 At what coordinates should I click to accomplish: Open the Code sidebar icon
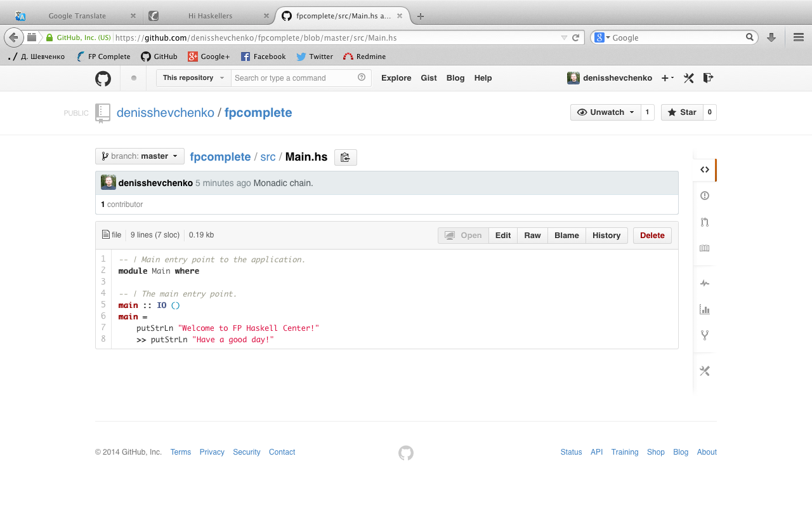coord(704,170)
